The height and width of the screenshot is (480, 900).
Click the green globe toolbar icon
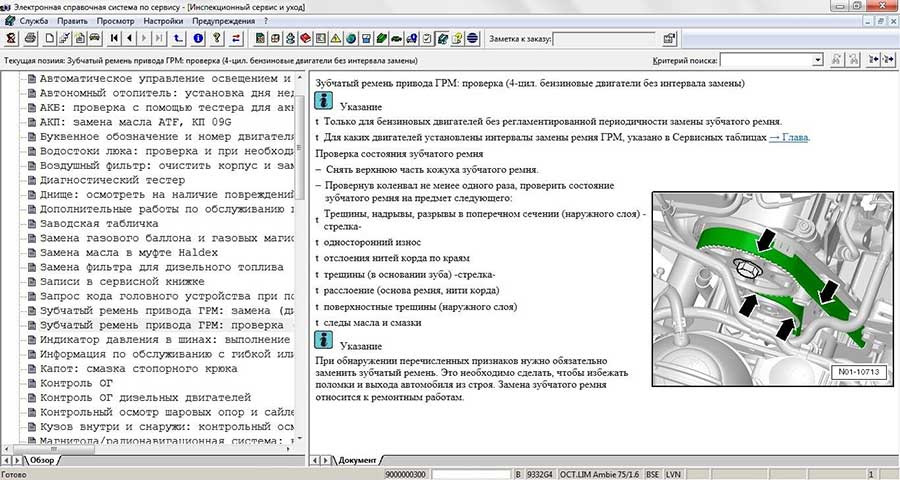tap(351, 38)
